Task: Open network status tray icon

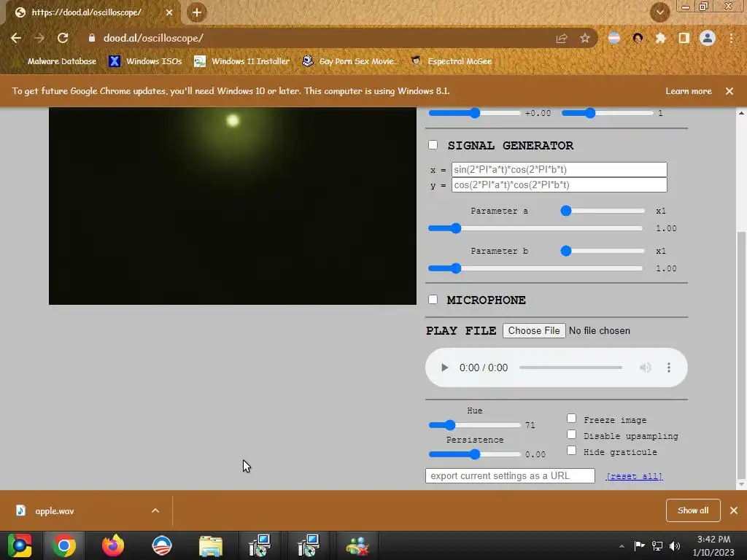Action: [x=657, y=546]
